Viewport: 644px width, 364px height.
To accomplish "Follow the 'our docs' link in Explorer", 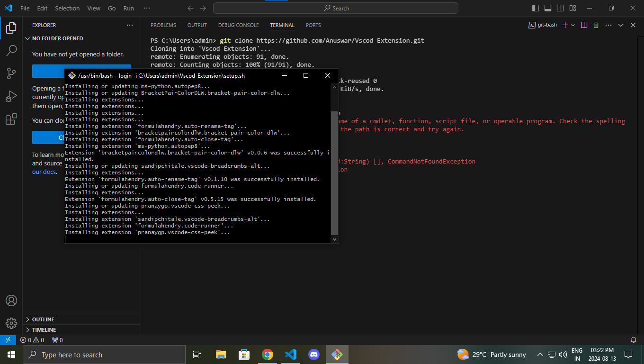I will [x=44, y=172].
